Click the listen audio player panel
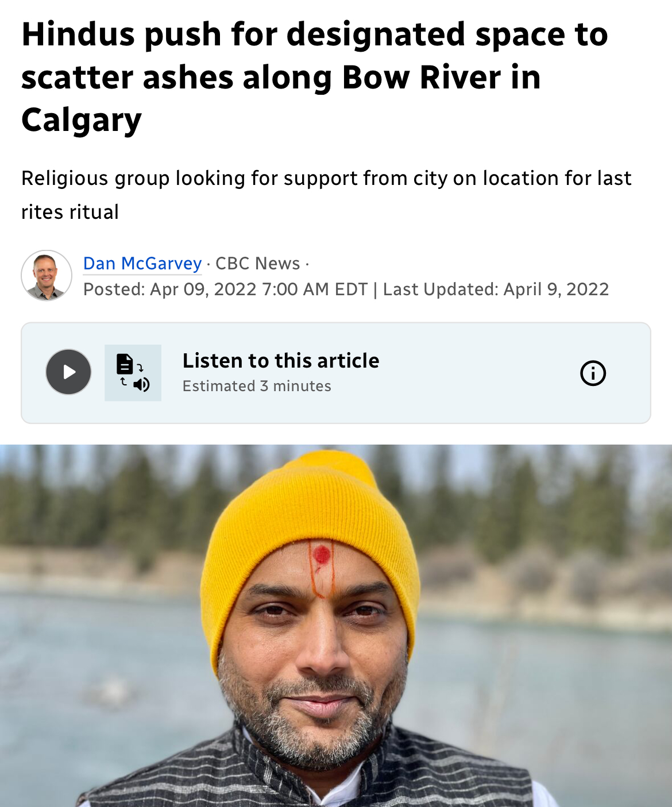The image size is (672, 807). pos(336,373)
